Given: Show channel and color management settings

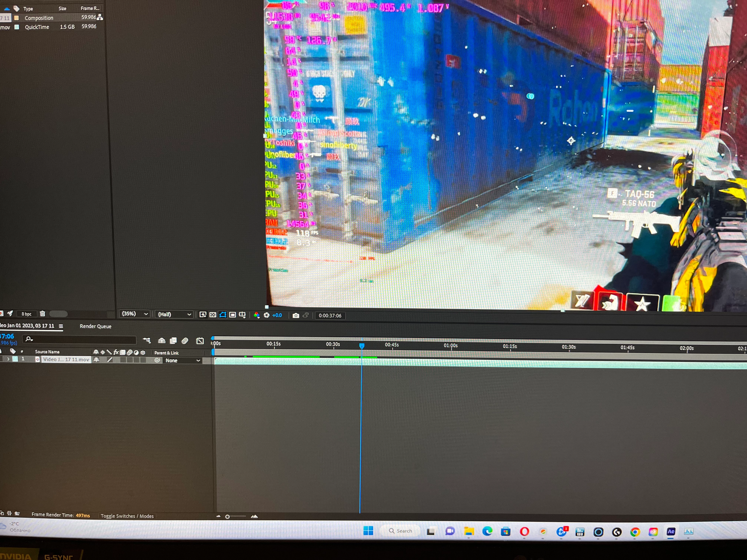Looking at the screenshot, I should point(257,315).
